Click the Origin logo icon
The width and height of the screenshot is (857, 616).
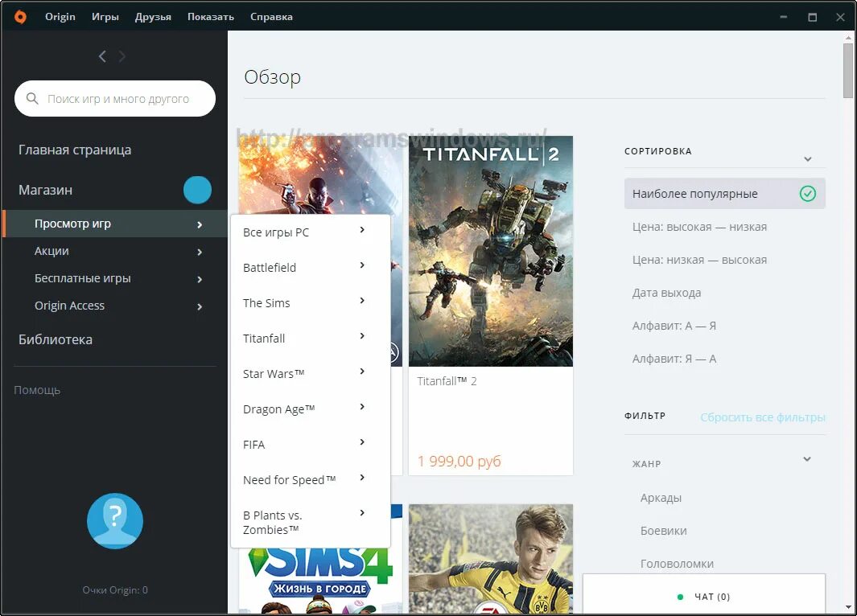pyautogui.click(x=20, y=17)
